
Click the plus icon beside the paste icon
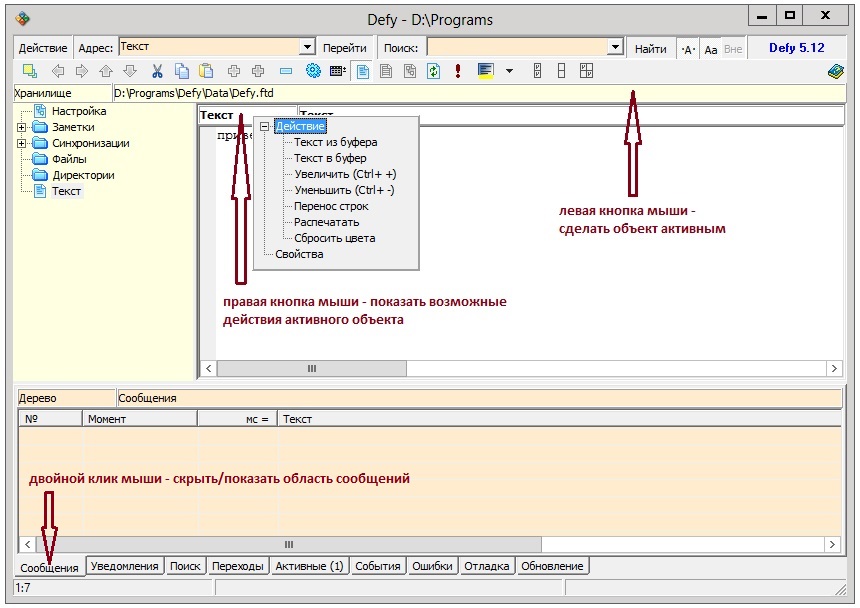tap(234, 71)
